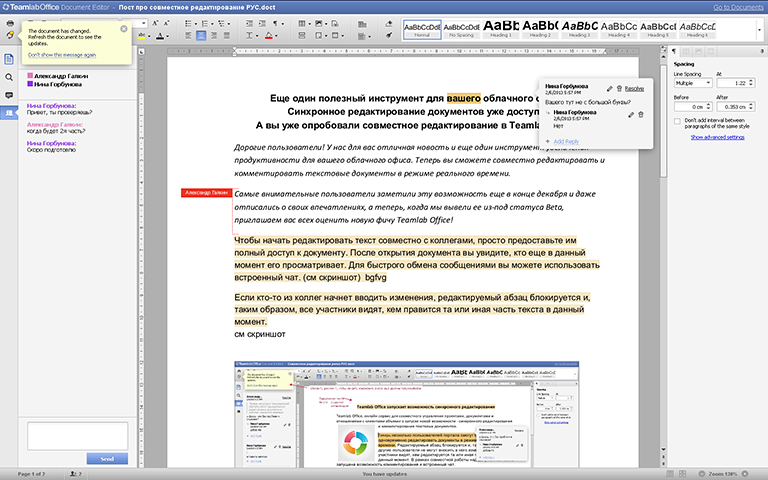
Task: Click inside the chat message input box
Action: (77, 435)
